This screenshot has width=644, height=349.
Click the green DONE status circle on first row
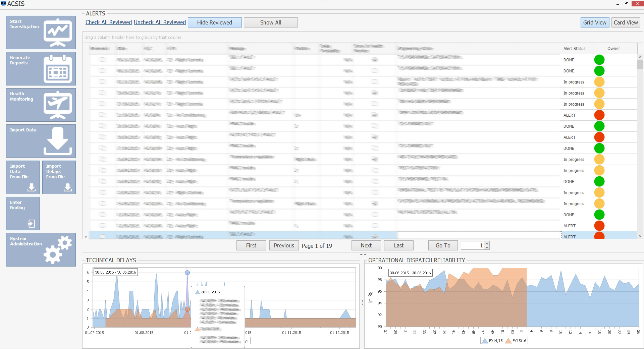(599, 60)
